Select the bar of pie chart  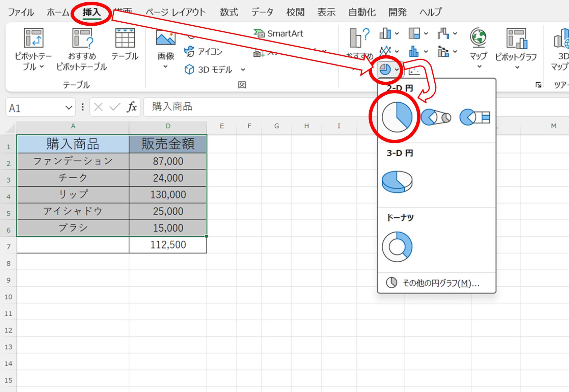pos(475,117)
